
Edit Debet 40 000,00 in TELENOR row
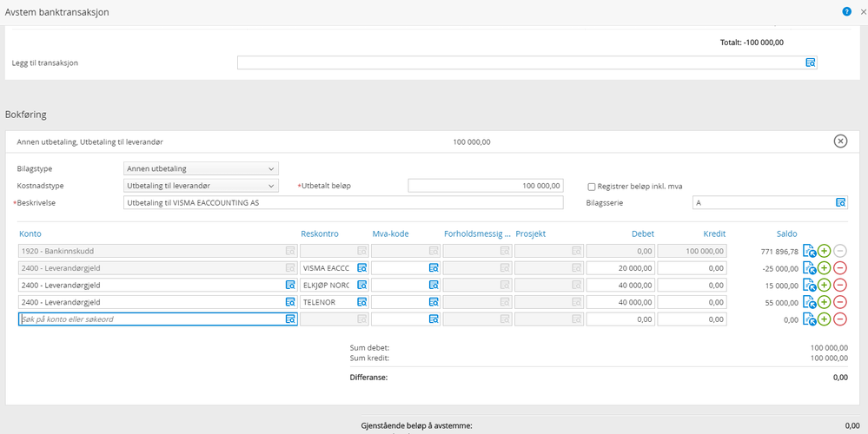(620, 302)
